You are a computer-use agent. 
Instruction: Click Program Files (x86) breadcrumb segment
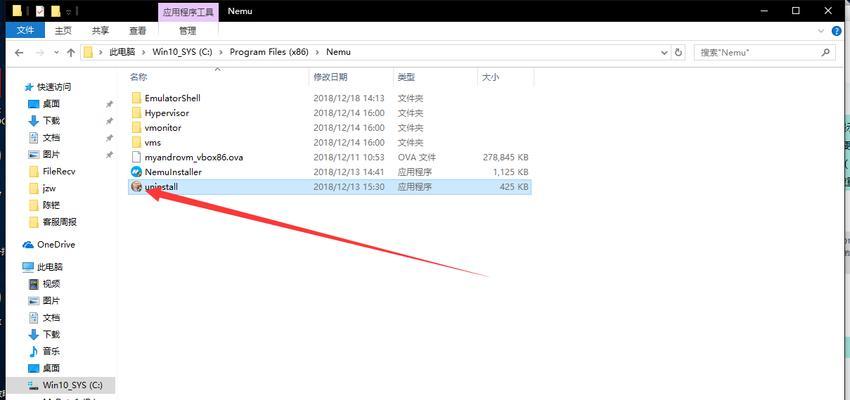coord(269,53)
